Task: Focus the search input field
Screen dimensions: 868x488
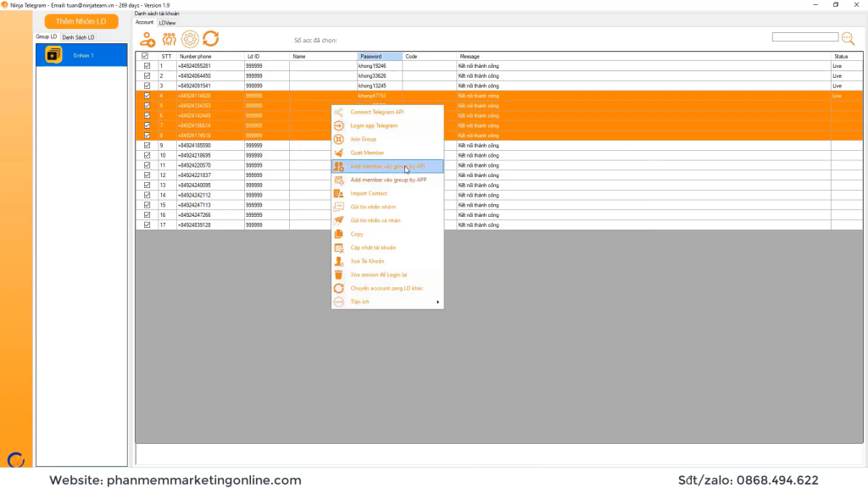Action: (x=805, y=37)
